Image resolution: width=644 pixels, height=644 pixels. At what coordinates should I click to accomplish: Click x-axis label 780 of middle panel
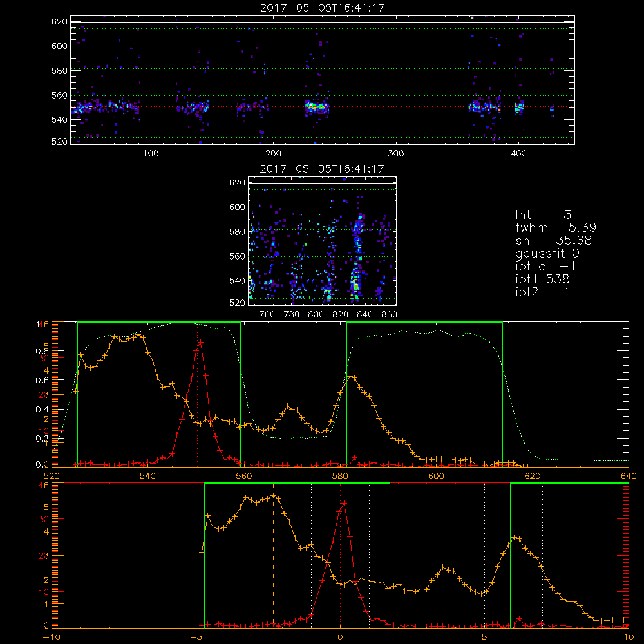tap(292, 315)
